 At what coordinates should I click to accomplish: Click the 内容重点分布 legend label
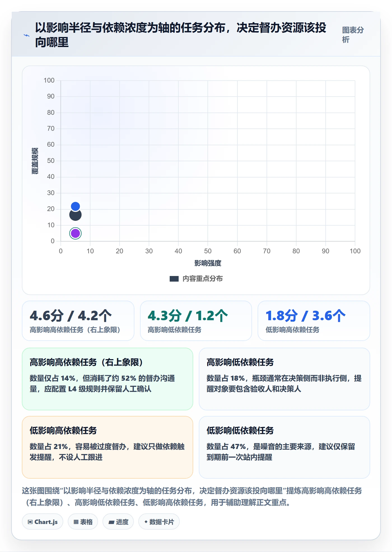click(x=202, y=279)
